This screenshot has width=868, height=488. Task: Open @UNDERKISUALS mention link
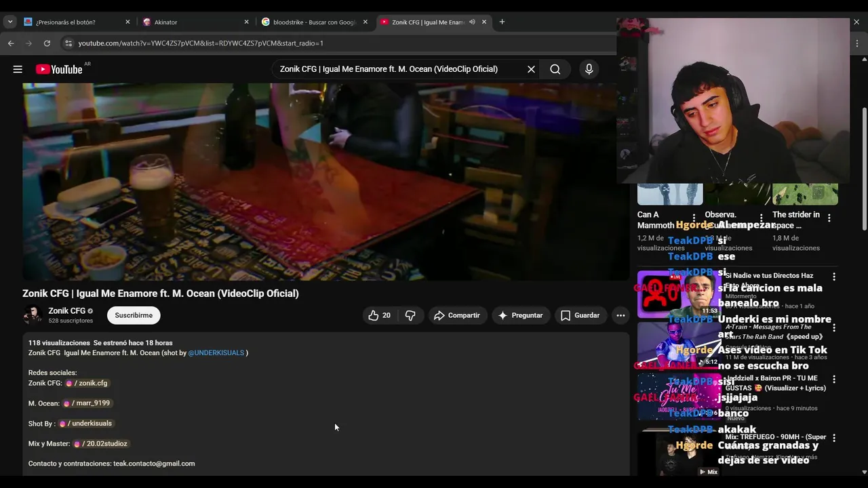(x=216, y=352)
